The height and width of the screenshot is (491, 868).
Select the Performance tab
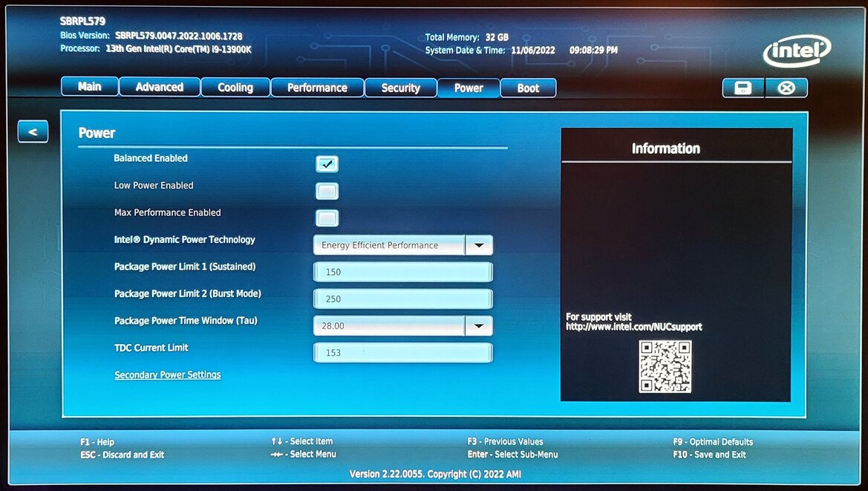(317, 88)
